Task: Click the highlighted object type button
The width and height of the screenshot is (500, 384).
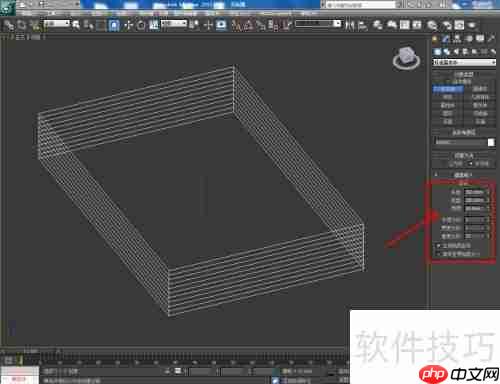Action: coord(448,89)
